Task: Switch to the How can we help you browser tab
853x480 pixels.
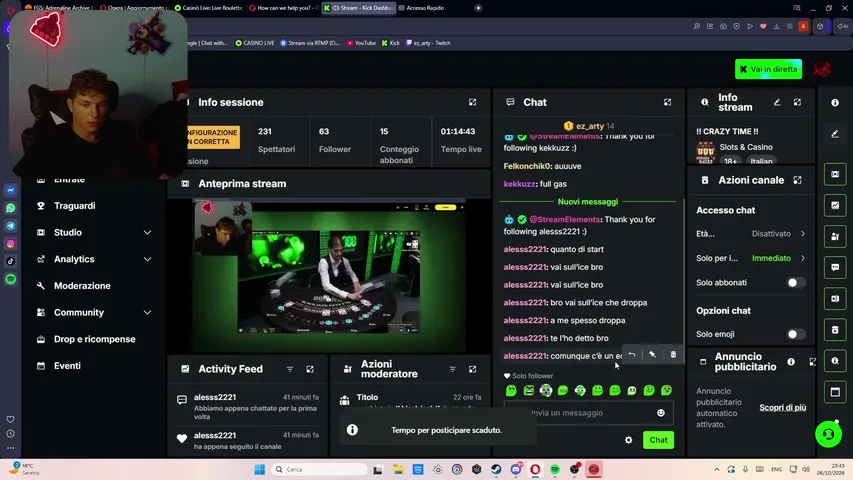Action: [x=283, y=8]
